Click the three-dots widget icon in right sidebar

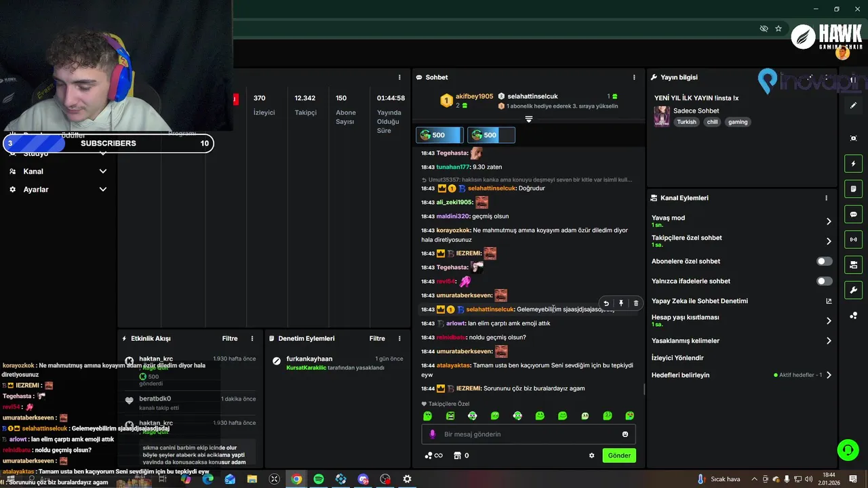853,316
